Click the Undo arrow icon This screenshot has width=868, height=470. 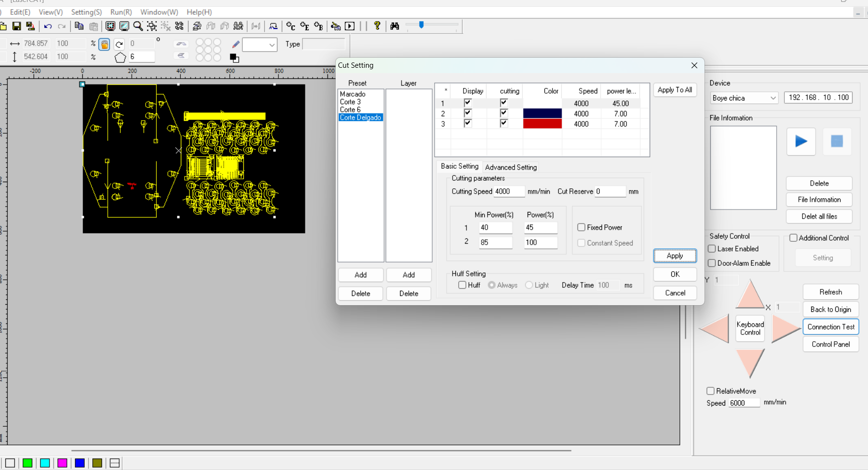tap(48, 26)
